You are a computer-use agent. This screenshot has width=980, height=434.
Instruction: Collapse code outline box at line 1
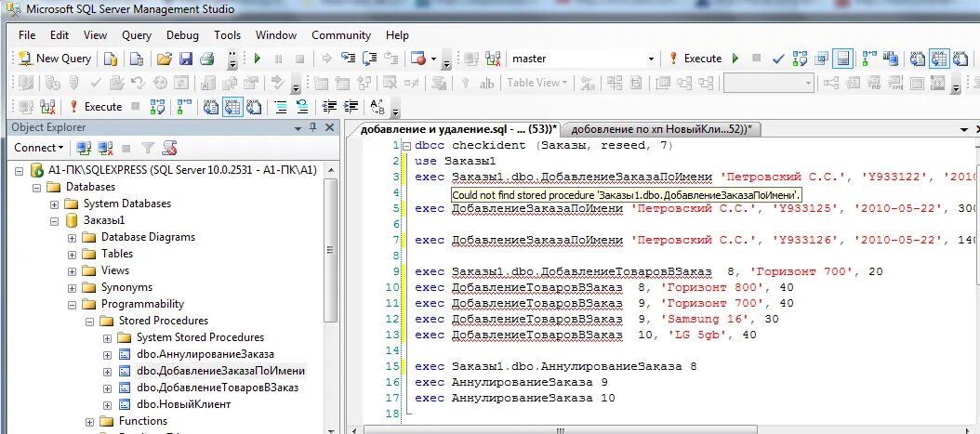point(409,146)
